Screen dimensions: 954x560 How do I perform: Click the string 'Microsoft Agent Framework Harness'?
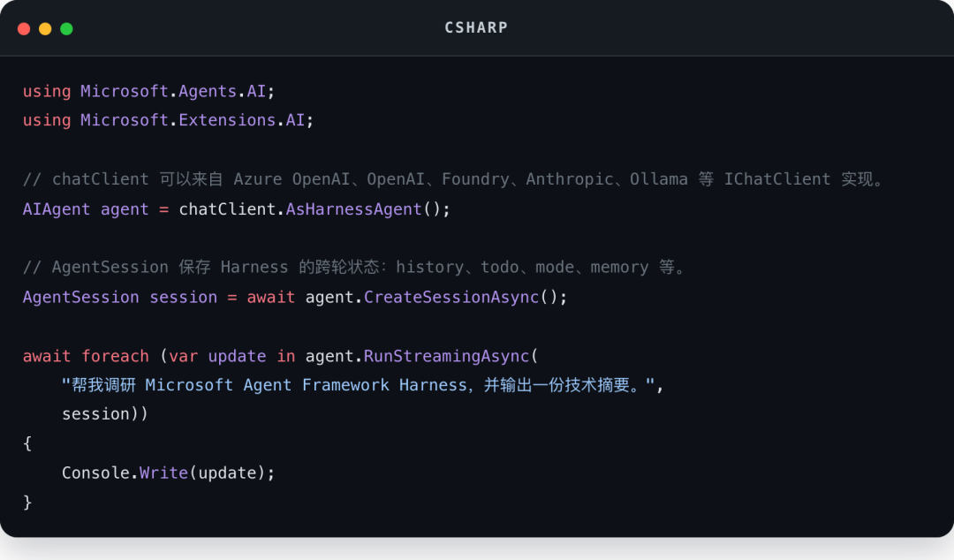tap(306, 385)
